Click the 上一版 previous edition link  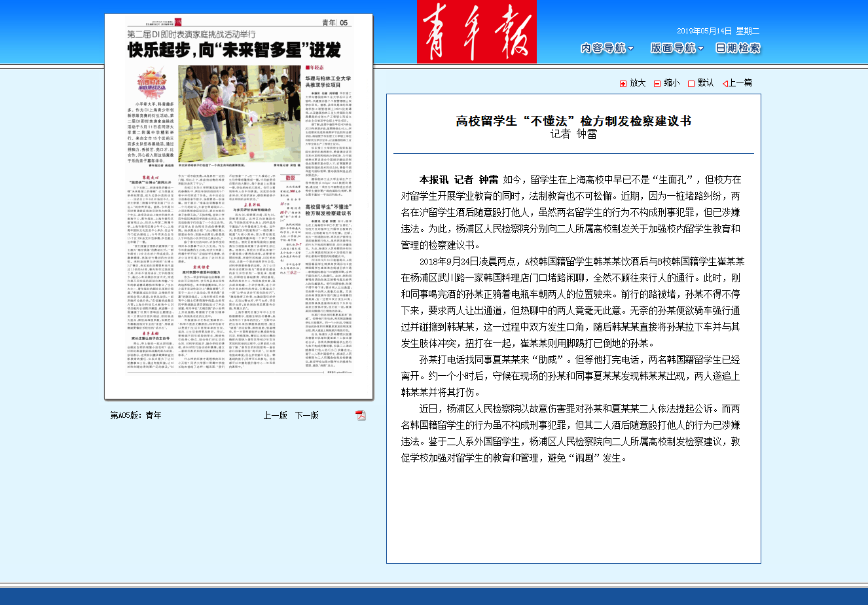coord(274,414)
